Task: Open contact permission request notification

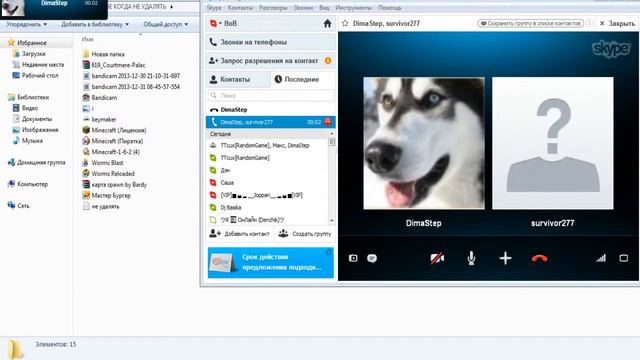Action: click(x=271, y=61)
